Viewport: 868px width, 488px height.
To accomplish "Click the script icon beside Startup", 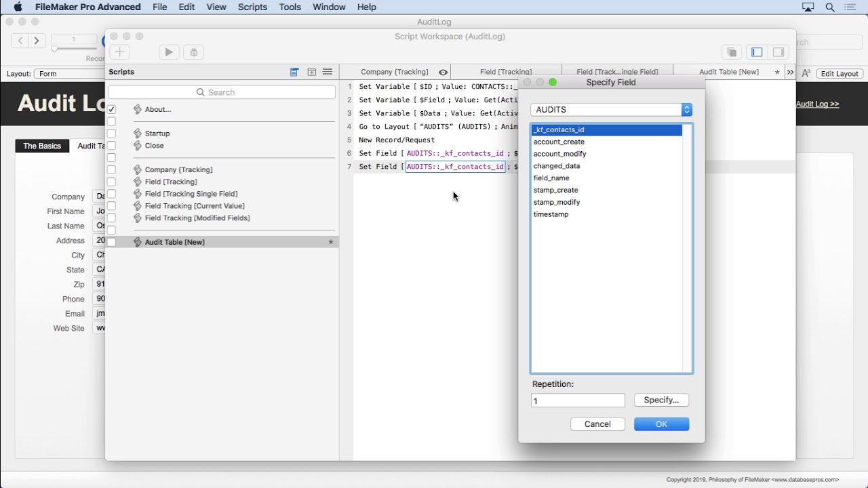I will click(x=138, y=134).
